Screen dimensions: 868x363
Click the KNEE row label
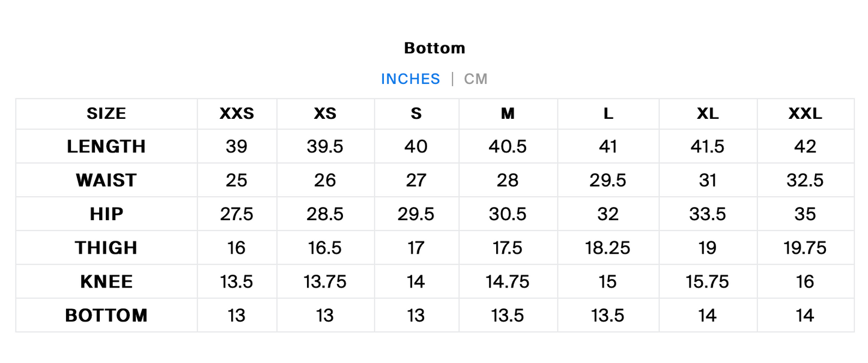click(x=106, y=281)
